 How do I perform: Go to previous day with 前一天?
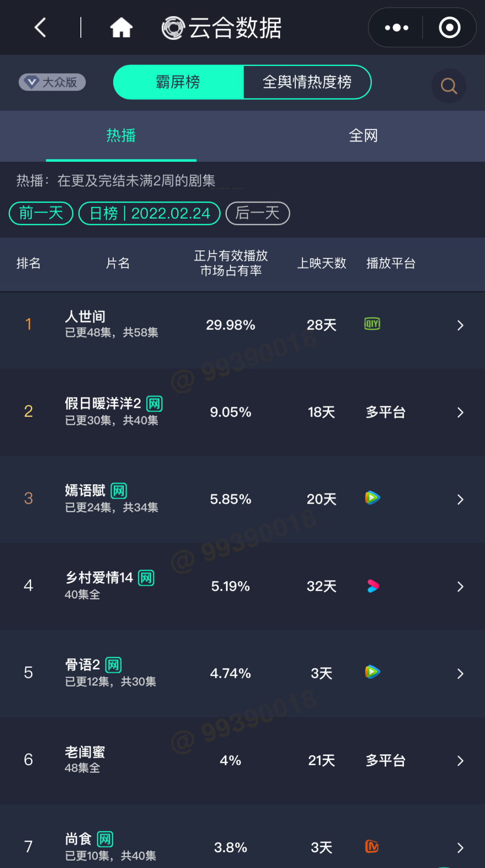click(41, 213)
